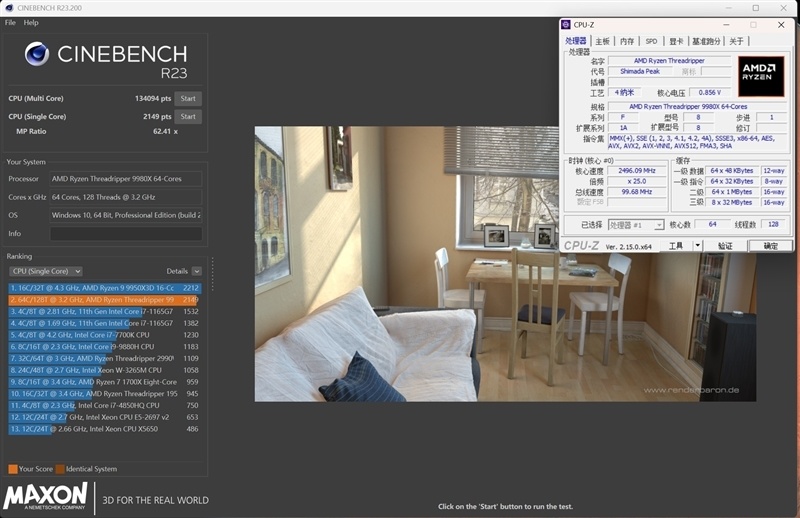Click the Maxon logo at bottom left
This screenshot has width=800, height=518.
(x=46, y=497)
